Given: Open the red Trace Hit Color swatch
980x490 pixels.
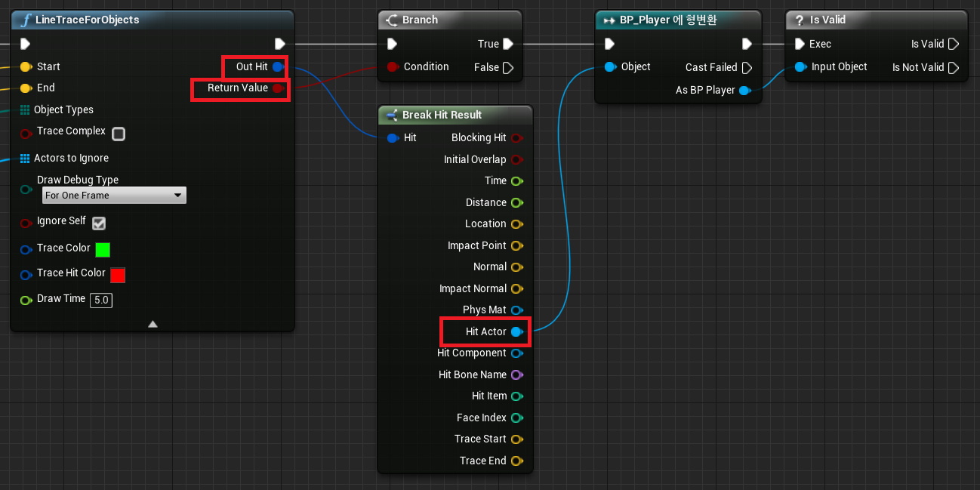Looking at the screenshot, I should tap(118, 275).
